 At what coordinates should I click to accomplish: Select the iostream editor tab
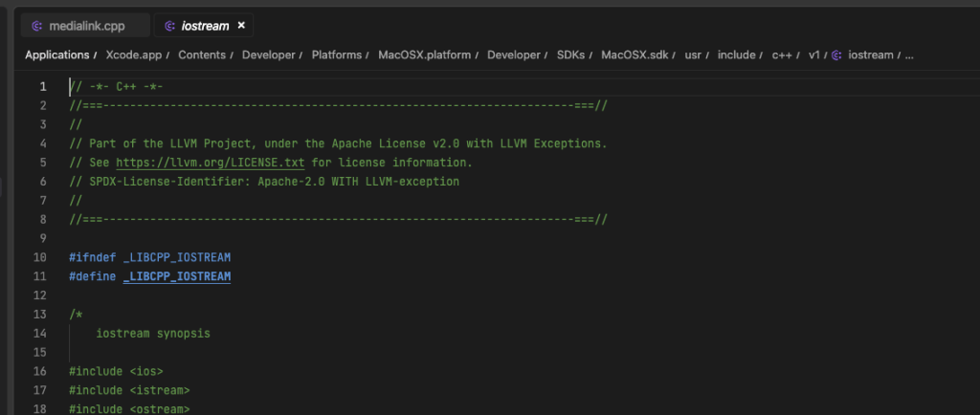(x=203, y=26)
